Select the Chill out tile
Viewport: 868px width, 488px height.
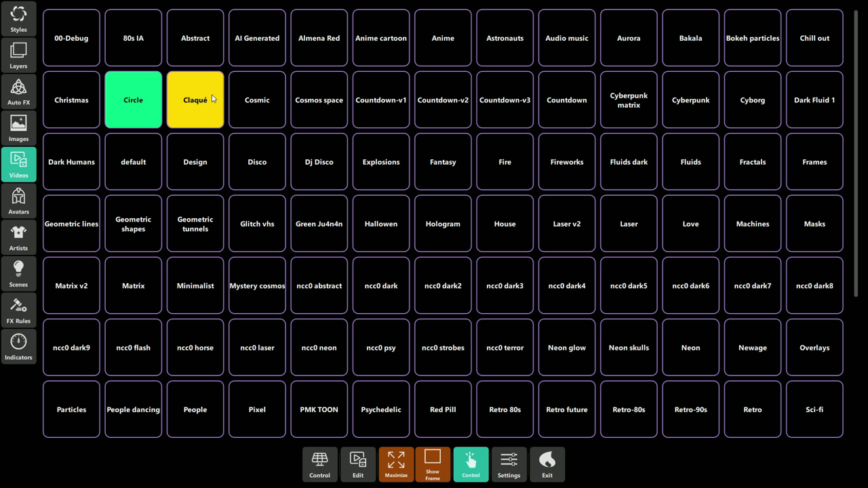814,38
